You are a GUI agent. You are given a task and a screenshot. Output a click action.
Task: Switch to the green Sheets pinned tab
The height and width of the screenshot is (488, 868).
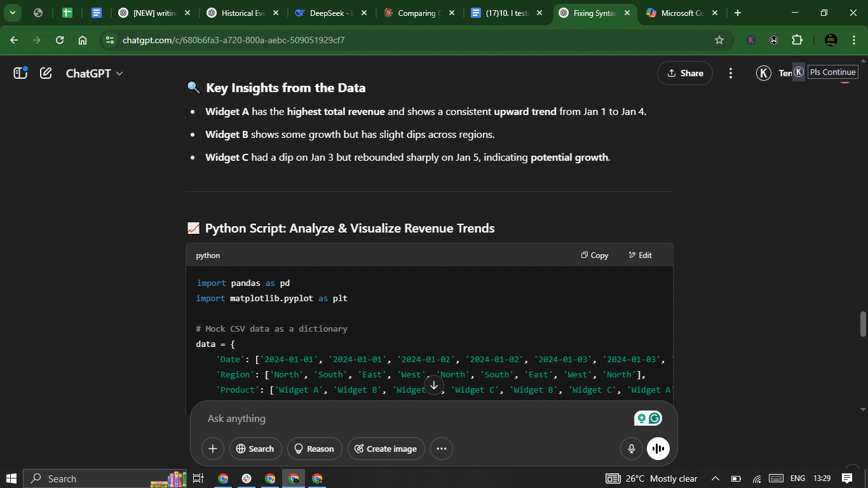67,13
